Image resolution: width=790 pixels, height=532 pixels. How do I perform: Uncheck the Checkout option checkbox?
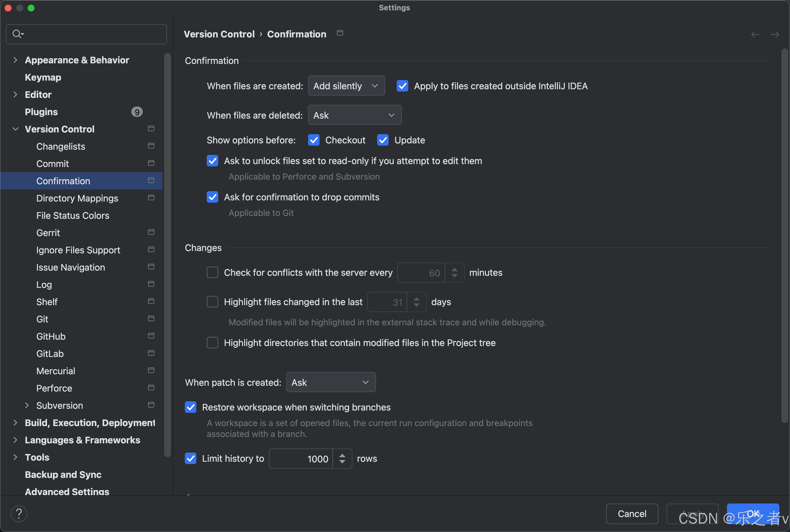314,140
